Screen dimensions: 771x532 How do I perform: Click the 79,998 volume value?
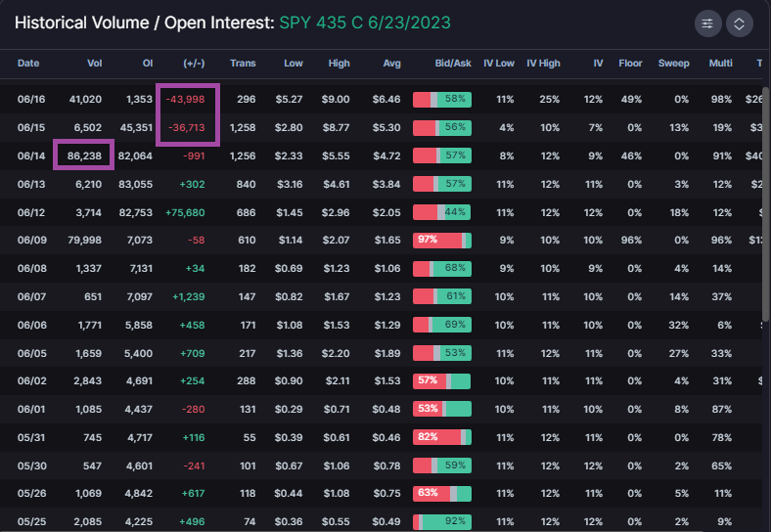(84, 241)
